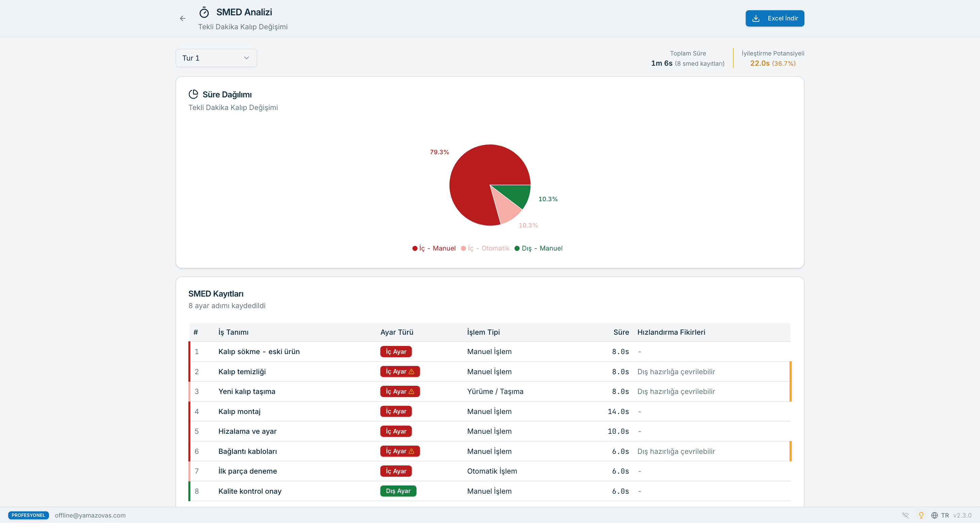Click the 'Hızlandırma Fikirleri' column header
Image resolution: width=980 pixels, height=523 pixels.
point(671,332)
